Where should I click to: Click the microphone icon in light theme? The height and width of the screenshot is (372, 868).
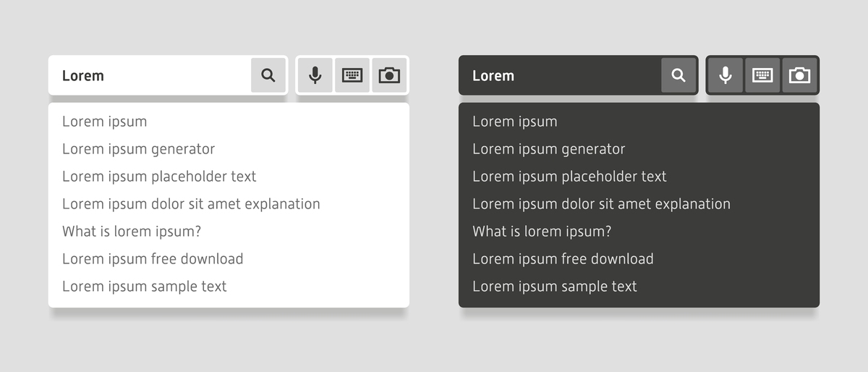315,75
